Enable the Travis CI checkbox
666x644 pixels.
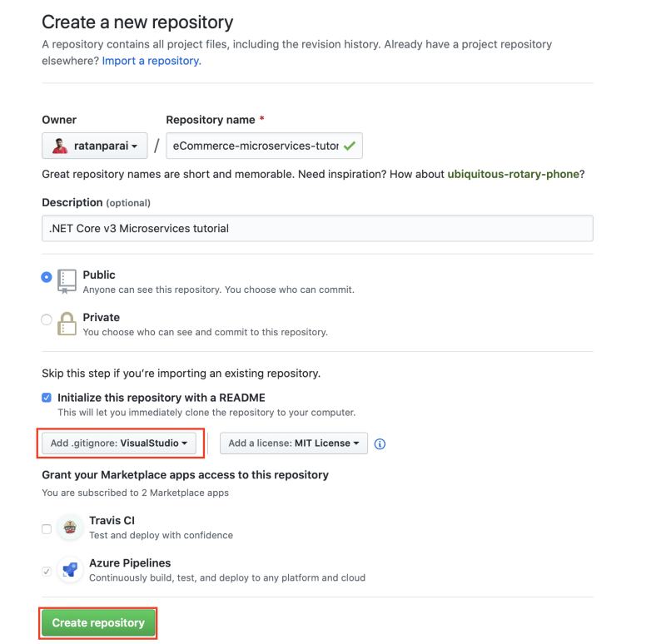[x=47, y=528]
